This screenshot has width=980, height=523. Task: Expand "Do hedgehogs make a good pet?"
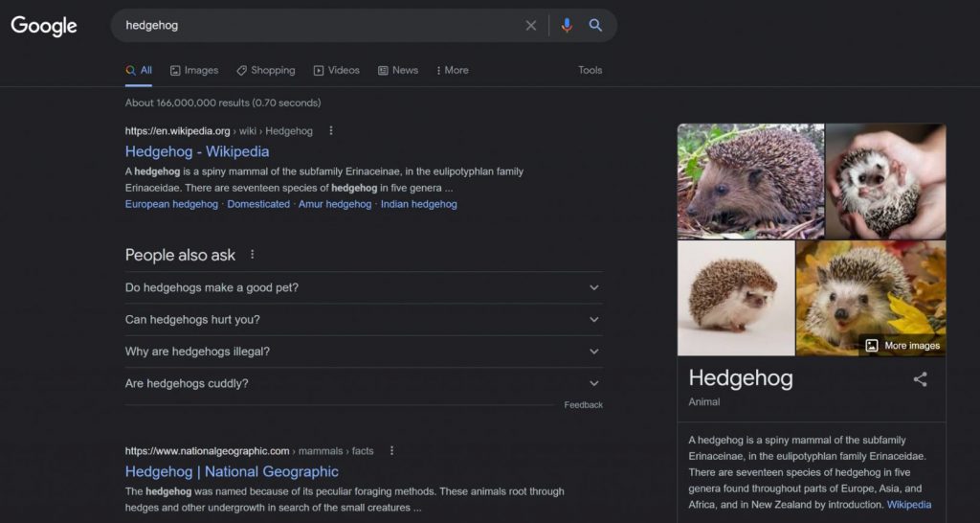pyautogui.click(x=593, y=287)
